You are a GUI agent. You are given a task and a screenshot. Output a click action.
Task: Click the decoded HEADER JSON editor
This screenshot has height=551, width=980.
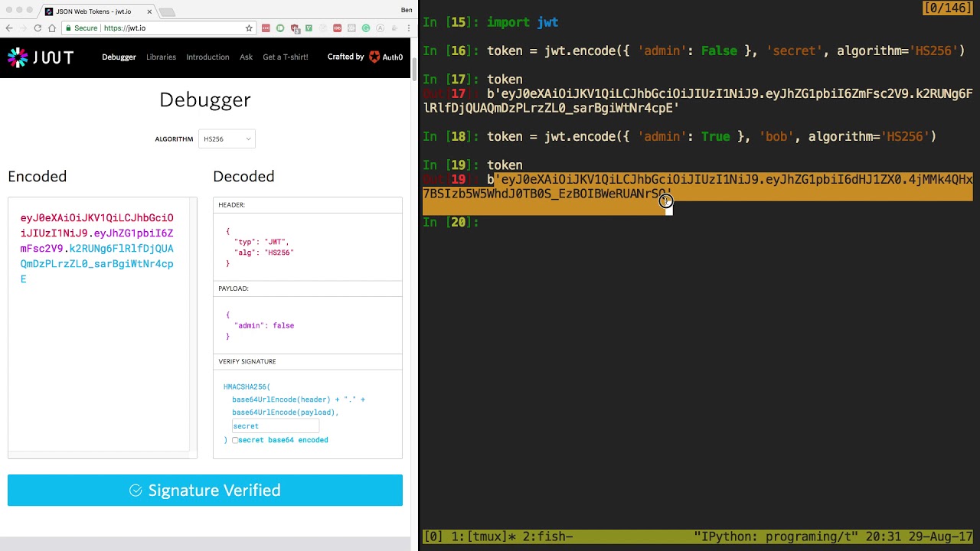pos(308,246)
